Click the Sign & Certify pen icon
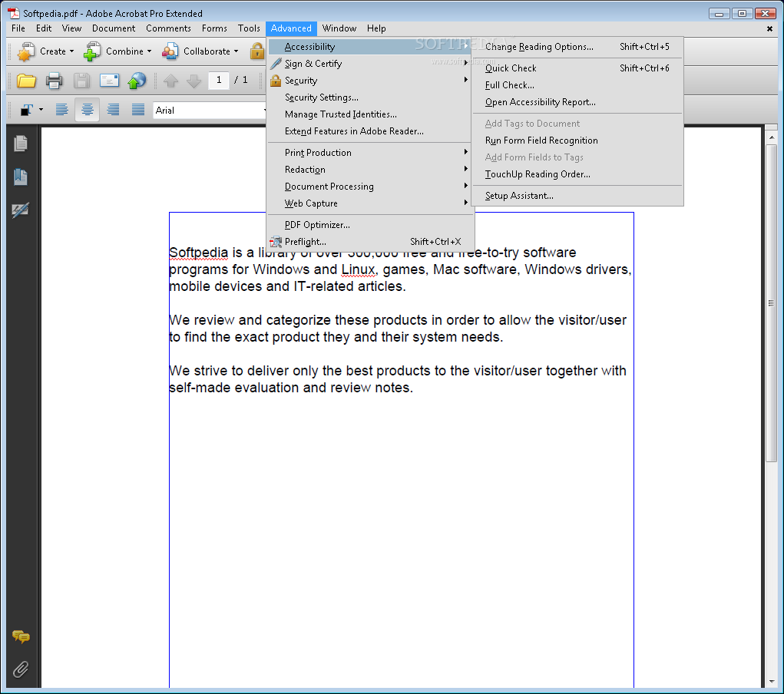Viewport: 784px width, 694px height. [x=276, y=64]
